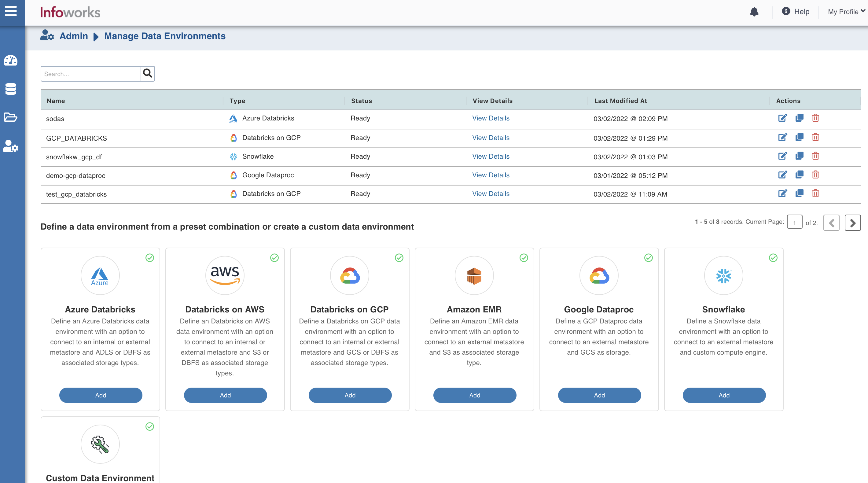Screen dimensions: 868x483
Task: Sort by the Status column header
Action: pyautogui.click(x=361, y=101)
